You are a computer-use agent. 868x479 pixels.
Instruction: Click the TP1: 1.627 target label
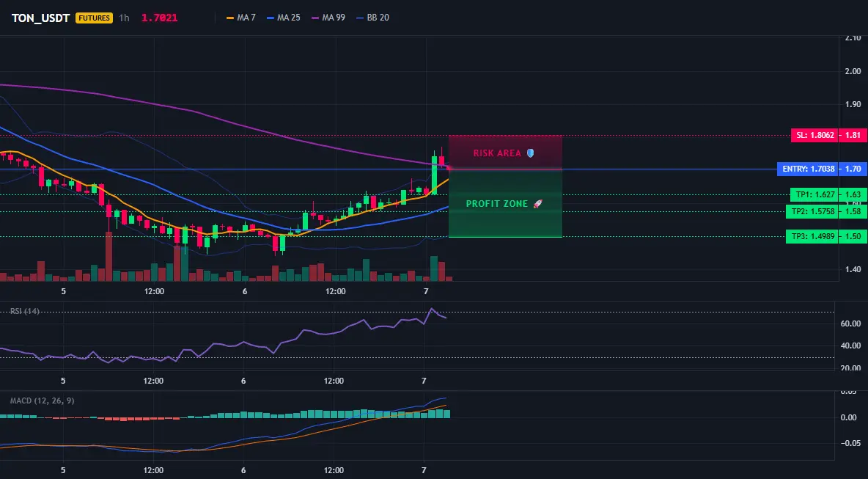click(x=814, y=194)
